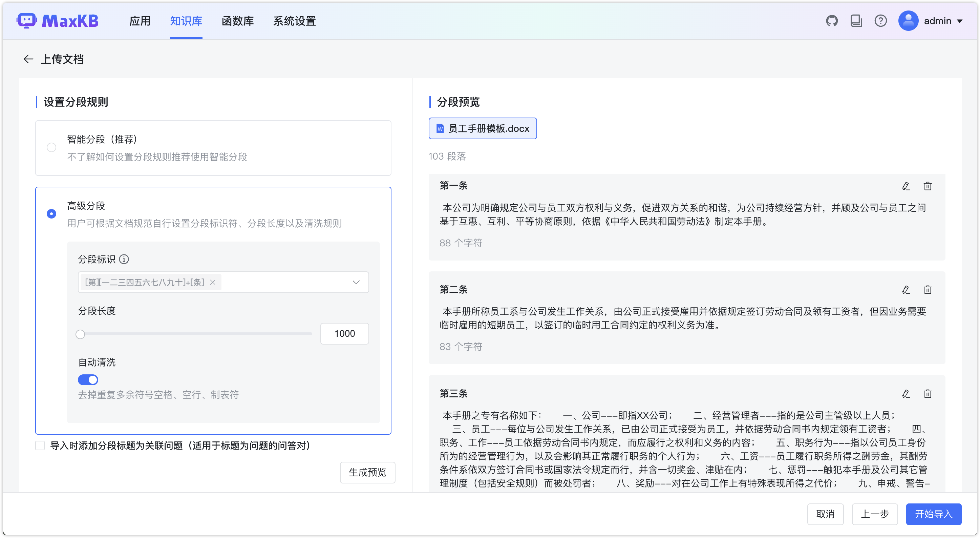The image size is (980, 538).
Task: Click the help question mark icon
Action: (880, 21)
